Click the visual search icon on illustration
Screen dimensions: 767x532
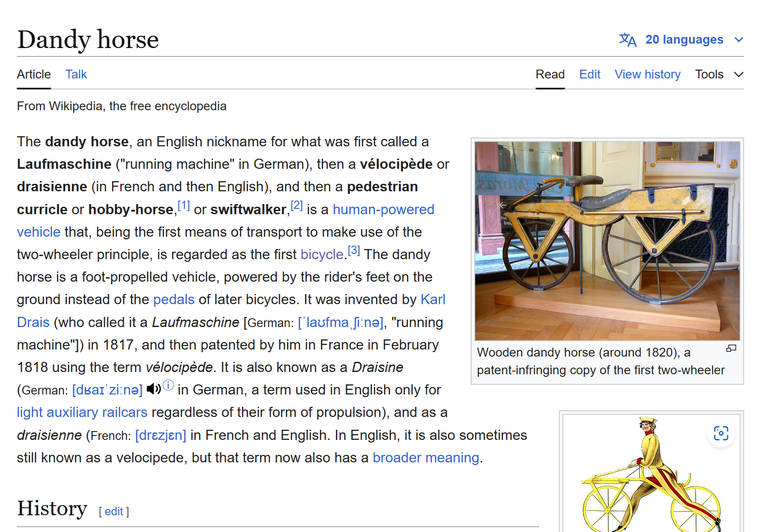coord(721,433)
